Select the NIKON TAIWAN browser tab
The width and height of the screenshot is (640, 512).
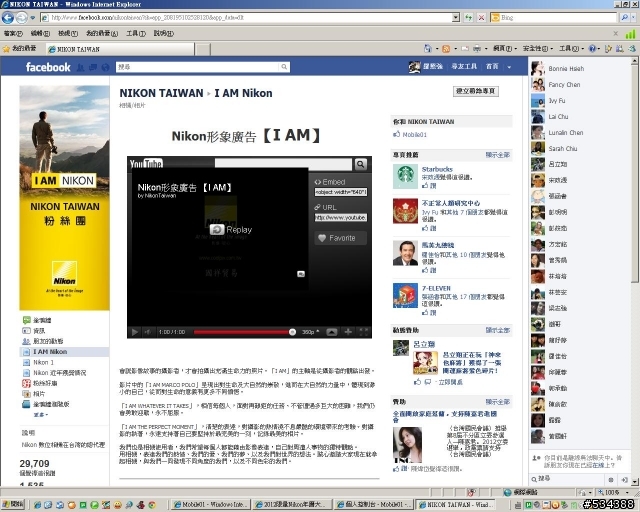pos(120,49)
